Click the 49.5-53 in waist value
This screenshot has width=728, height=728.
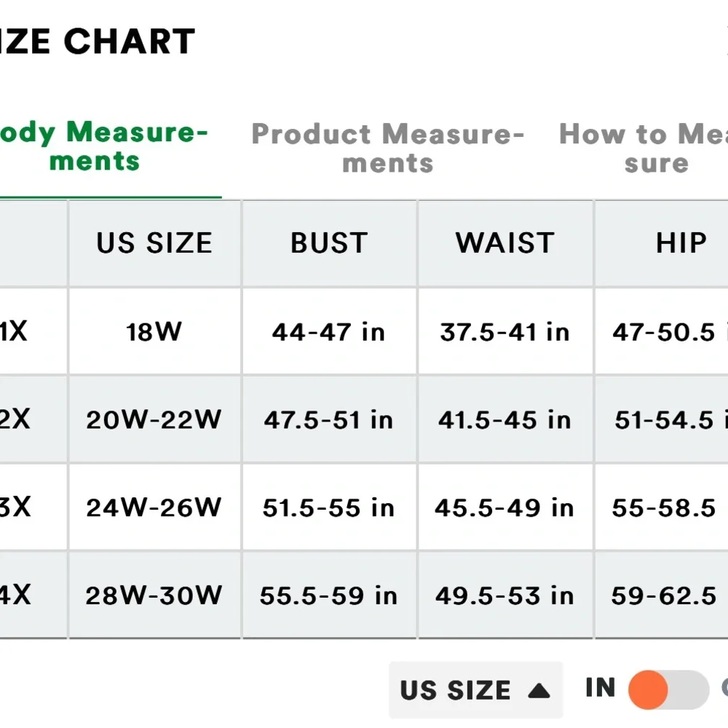505,596
